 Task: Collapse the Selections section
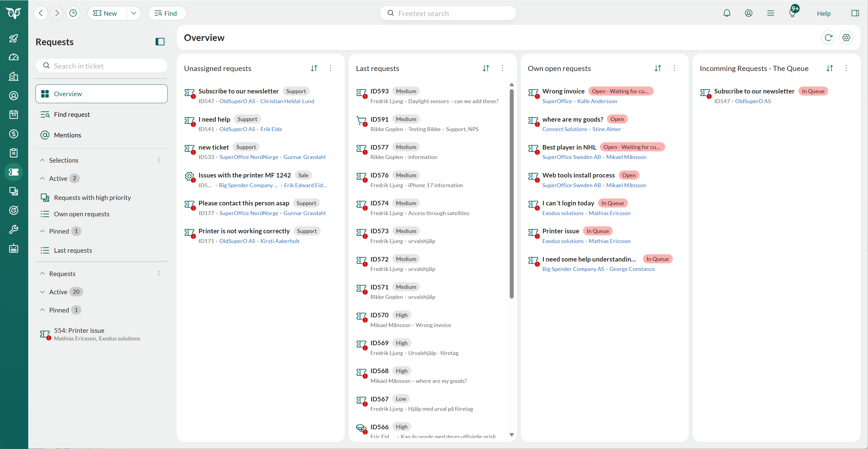pos(42,160)
